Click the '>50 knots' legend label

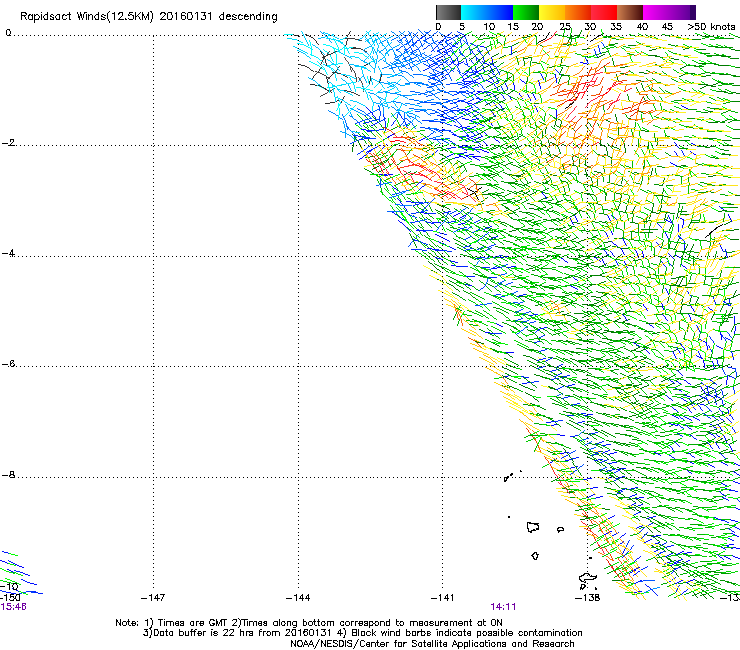pyautogui.click(x=711, y=27)
